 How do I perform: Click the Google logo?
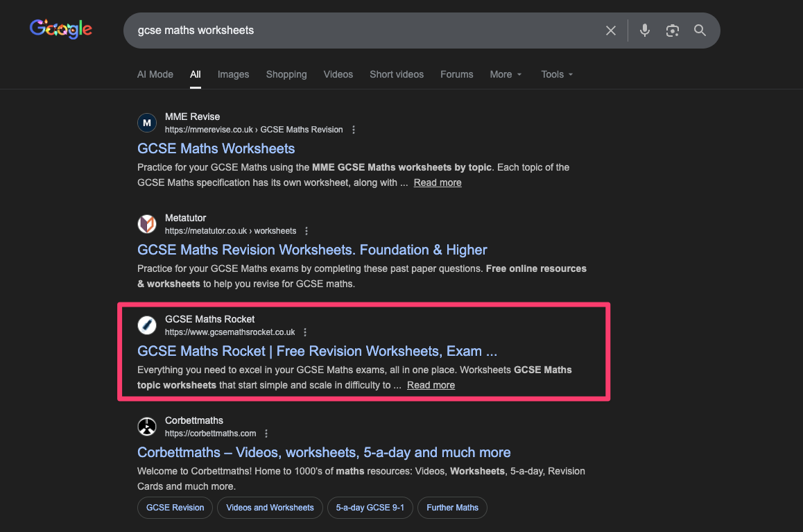(61, 29)
